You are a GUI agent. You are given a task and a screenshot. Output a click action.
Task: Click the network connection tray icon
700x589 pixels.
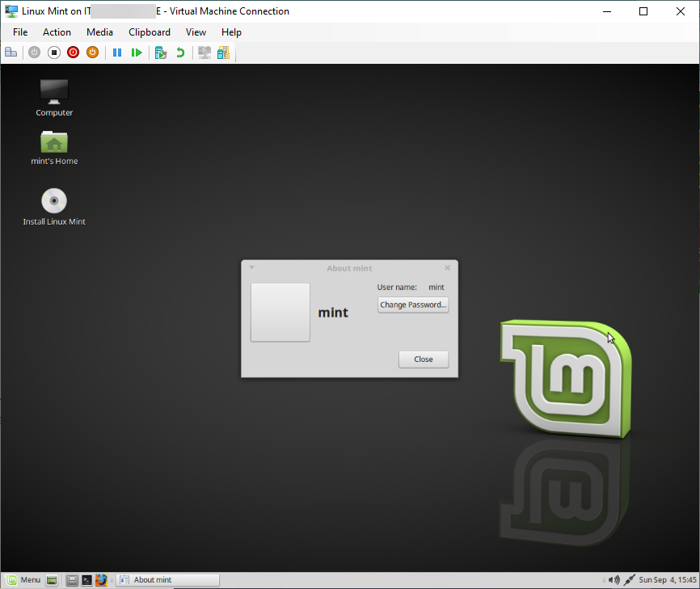pyautogui.click(x=630, y=579)
